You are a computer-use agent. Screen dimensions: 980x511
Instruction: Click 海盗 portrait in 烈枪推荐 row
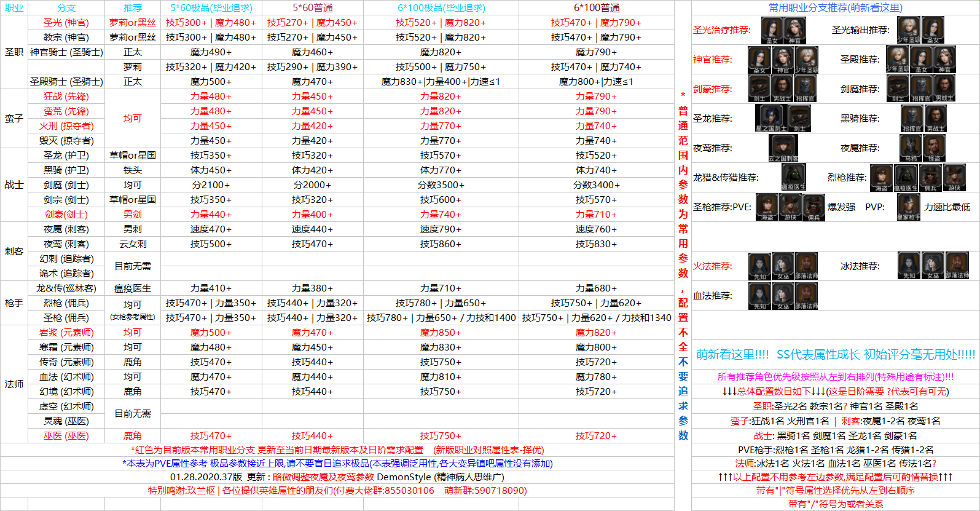tap(882, 178)
